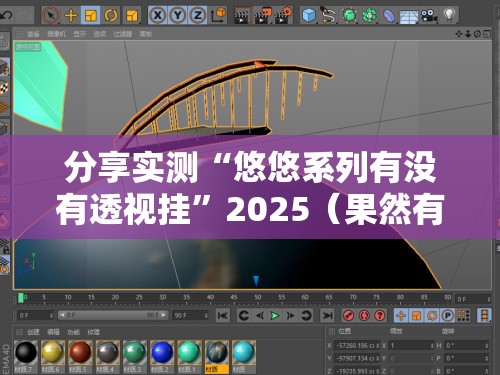Open the Spline pen tool palette
Image resolution: width=500 pixels, height=375 pixels.
pos(329,15)
